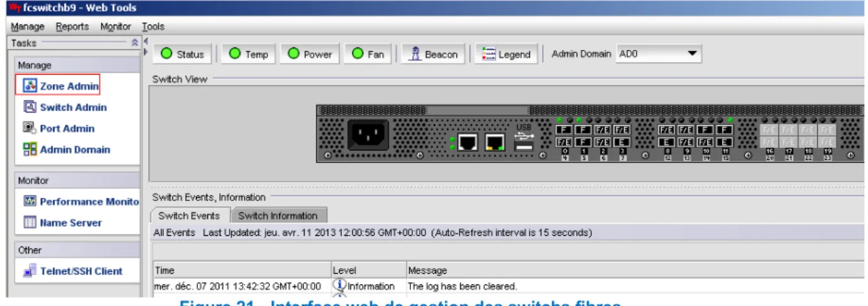This screenshot has height=306, width=868.
Task: Select greyed-out port 17 in Switch View
Action: [x=788, y=130]
